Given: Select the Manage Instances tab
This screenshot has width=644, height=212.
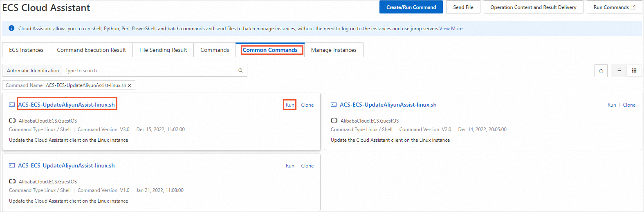Looking at the screenshot, I should click(x=334, y=50).
